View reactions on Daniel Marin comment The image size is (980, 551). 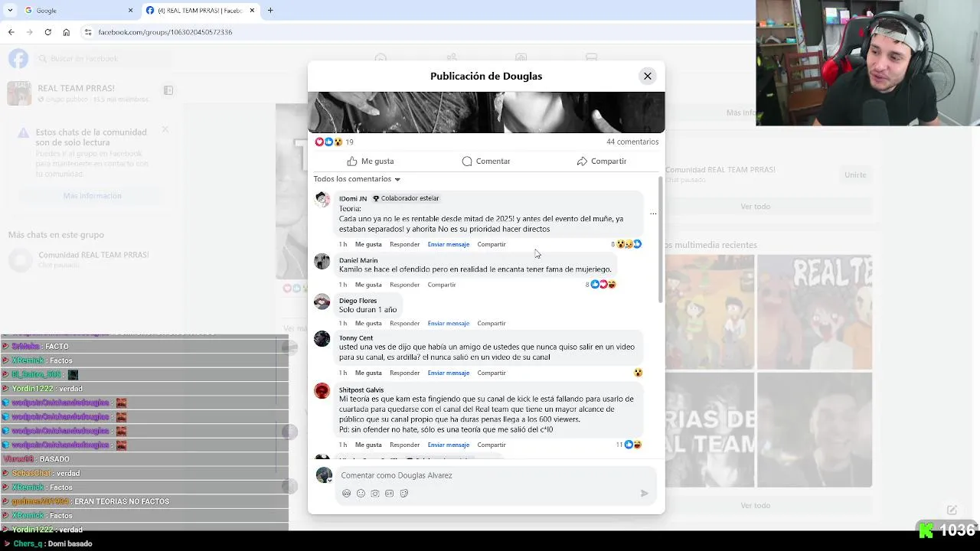[601, 285]
